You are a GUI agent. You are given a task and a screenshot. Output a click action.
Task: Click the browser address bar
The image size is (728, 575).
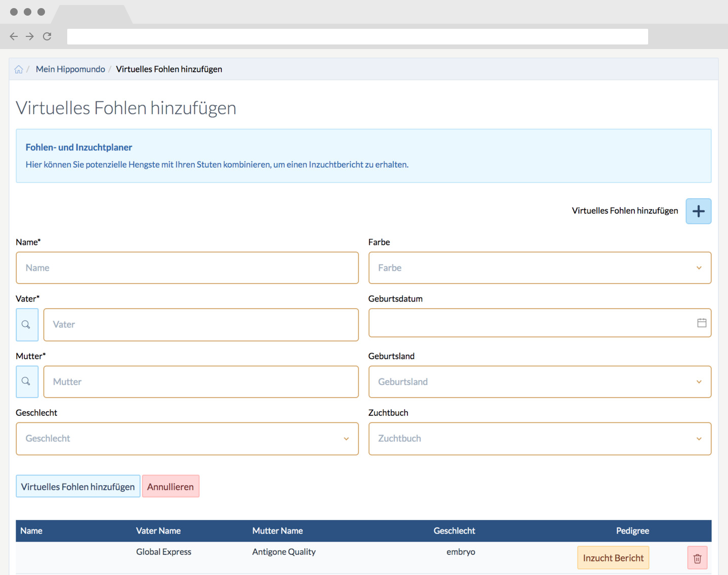click(x=357, y=36)
